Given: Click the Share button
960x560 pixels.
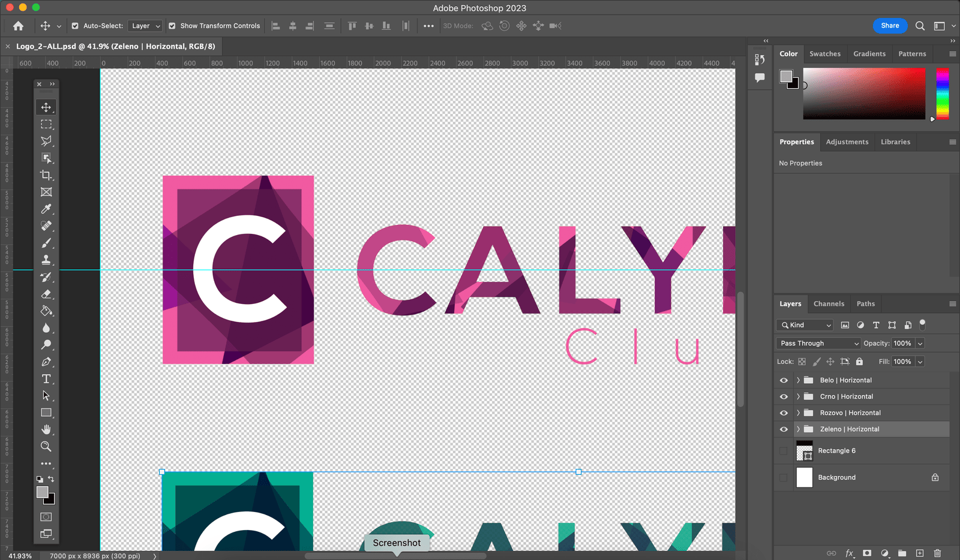Looking at the screenshot, I should click(889, 26).
